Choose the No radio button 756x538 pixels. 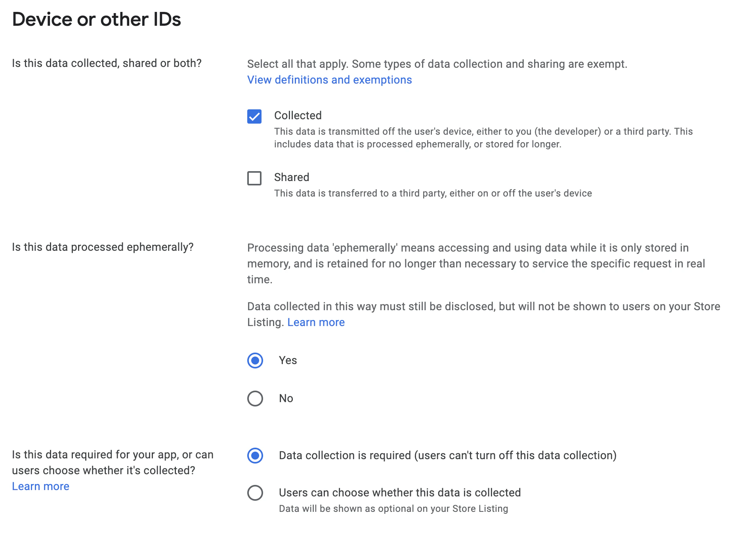coord(255,399)
